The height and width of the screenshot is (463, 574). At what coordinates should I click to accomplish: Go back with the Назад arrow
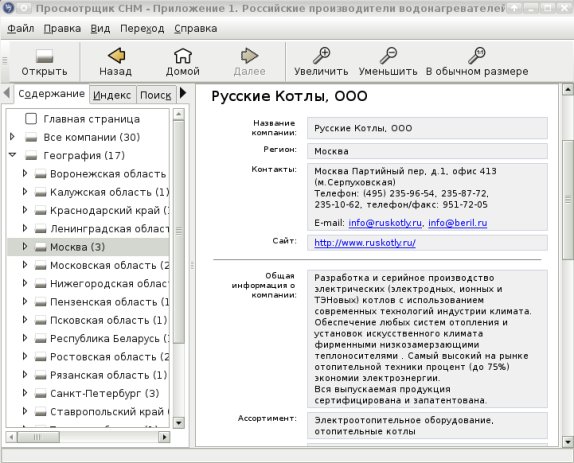(116, 61)
